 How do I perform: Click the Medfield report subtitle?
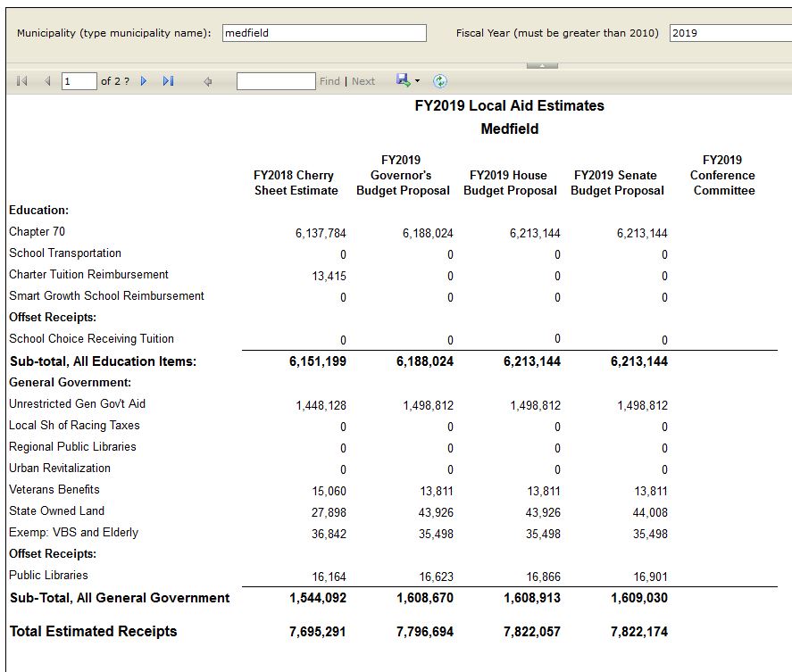tap(510, 129)
